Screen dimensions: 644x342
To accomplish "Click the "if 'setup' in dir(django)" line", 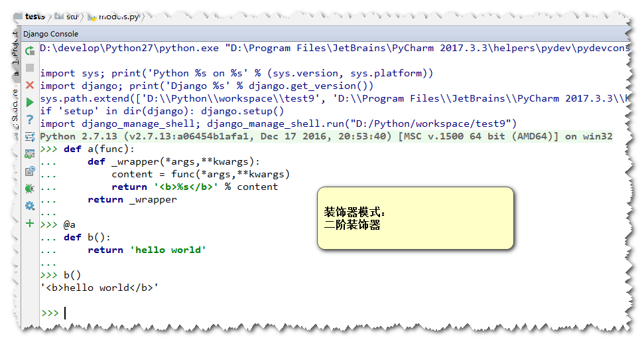I will (x=162, y=111).
